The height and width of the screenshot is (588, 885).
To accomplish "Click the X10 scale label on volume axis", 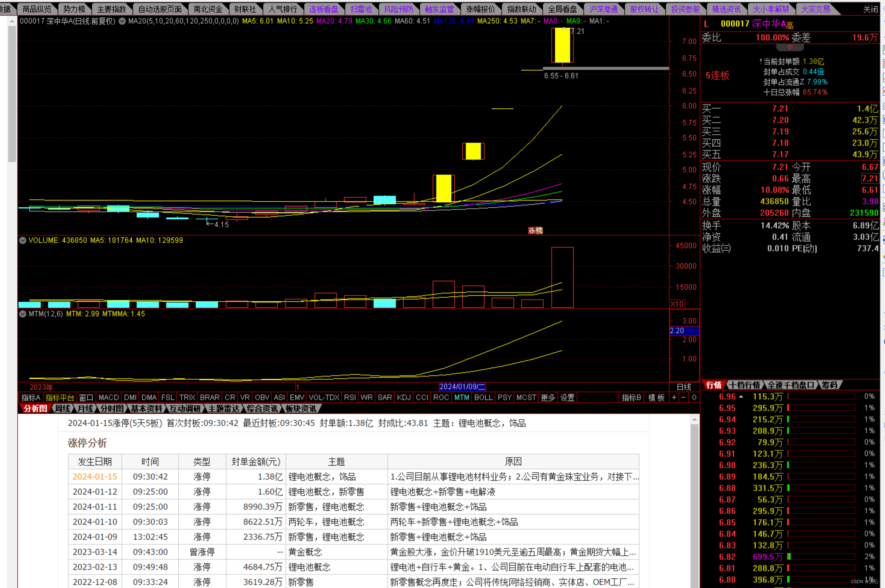I will (x=677, y=304).
